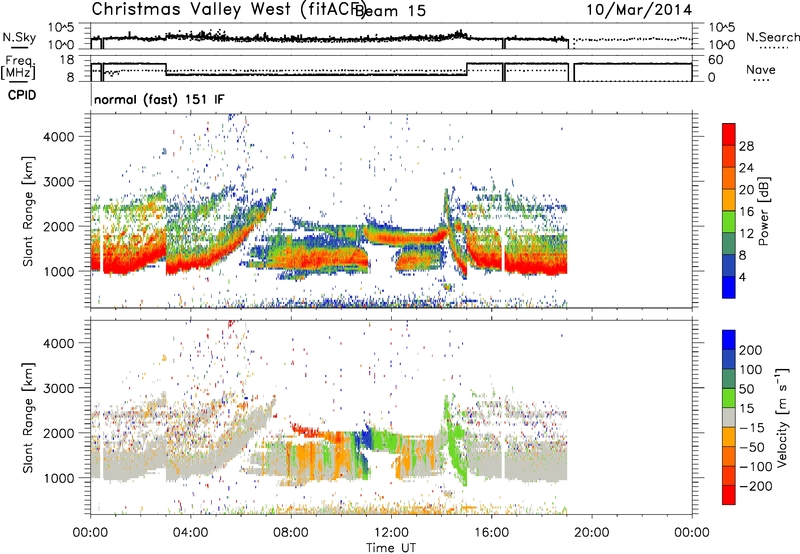
Task: Click the plot title "Christmas Valley West (fitACF)"
Action: coord(228,9)
